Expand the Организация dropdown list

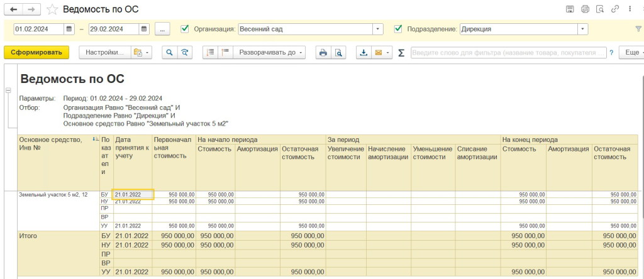pyautogui.click(x=377, y=29)
